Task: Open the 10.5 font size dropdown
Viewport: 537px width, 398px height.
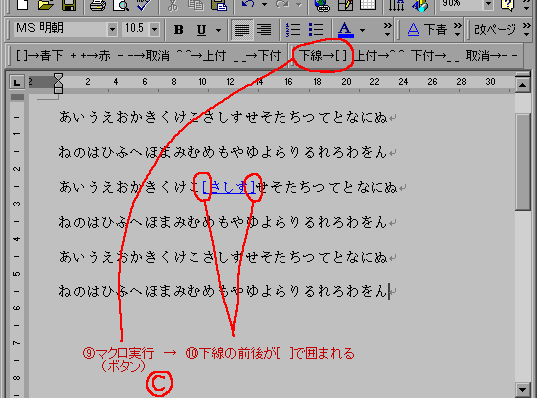Action: [154, 30]
